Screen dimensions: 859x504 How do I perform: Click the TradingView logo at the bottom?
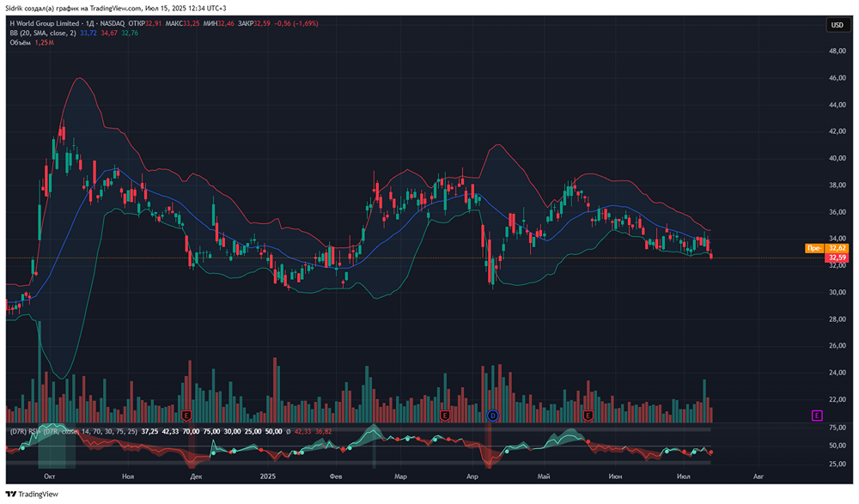click(x=32, y=495)
